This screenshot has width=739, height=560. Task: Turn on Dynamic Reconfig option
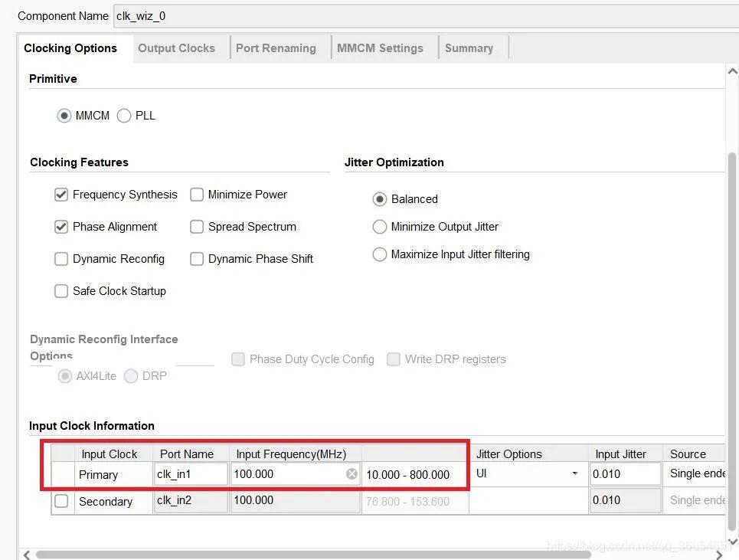61,259
